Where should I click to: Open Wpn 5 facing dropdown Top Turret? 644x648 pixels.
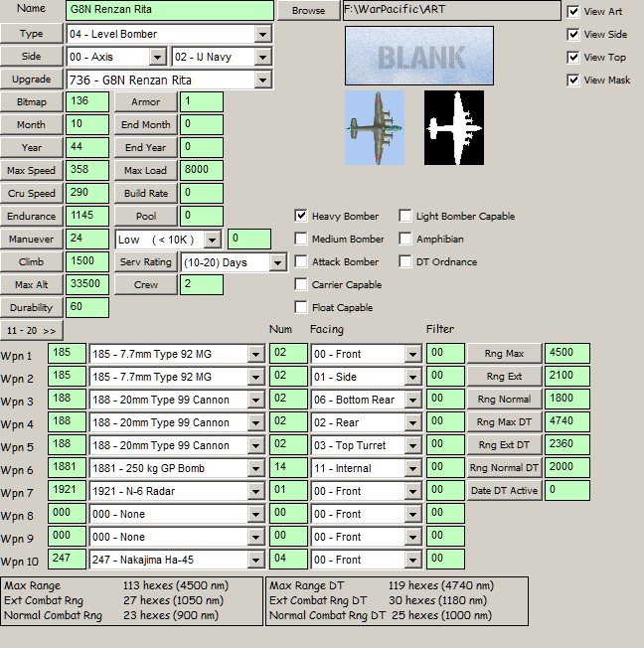(x=412, y=445)
